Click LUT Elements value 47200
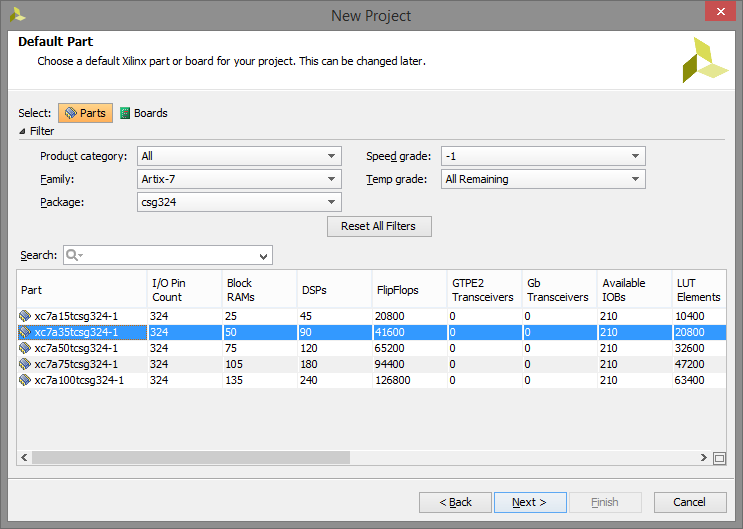This screenshot has width=743, height=529. click(x=690, y=365)
